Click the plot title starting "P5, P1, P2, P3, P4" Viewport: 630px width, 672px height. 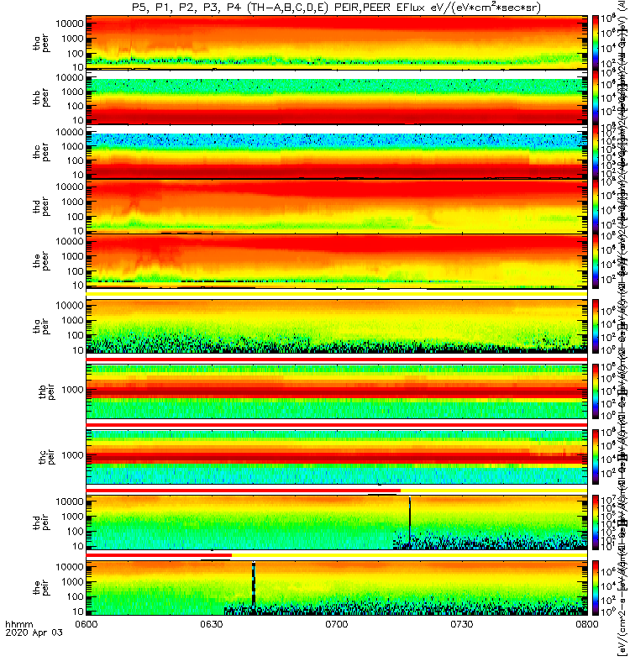coord(336,8)
